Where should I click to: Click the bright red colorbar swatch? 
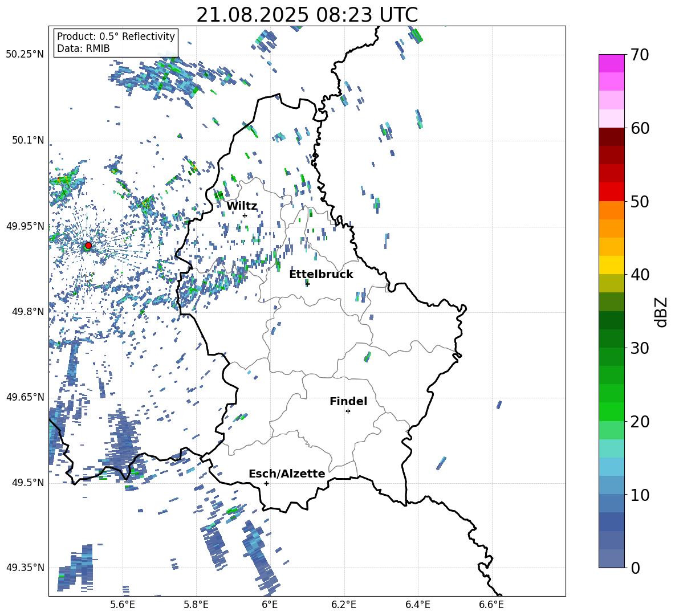click(611, 192)
